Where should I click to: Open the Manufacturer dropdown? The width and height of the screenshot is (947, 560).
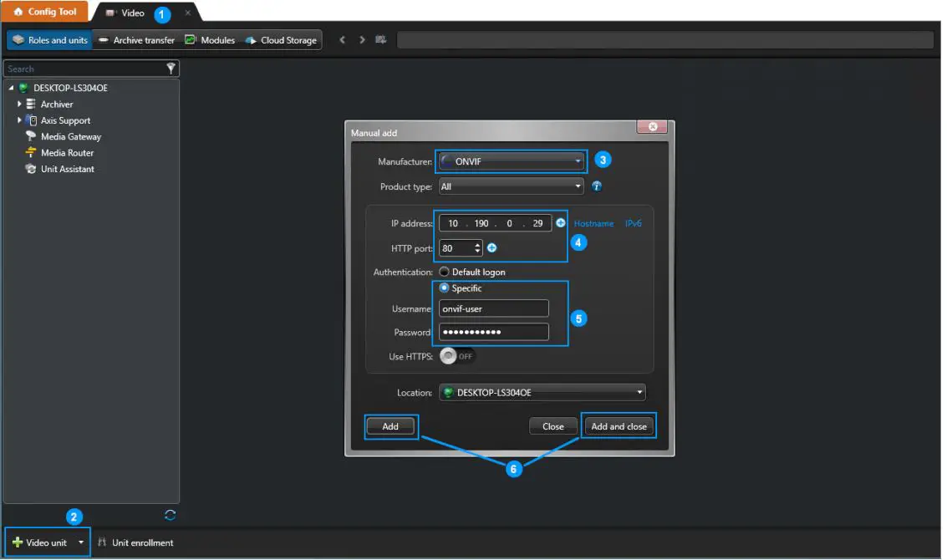click(x=512, y=161)
